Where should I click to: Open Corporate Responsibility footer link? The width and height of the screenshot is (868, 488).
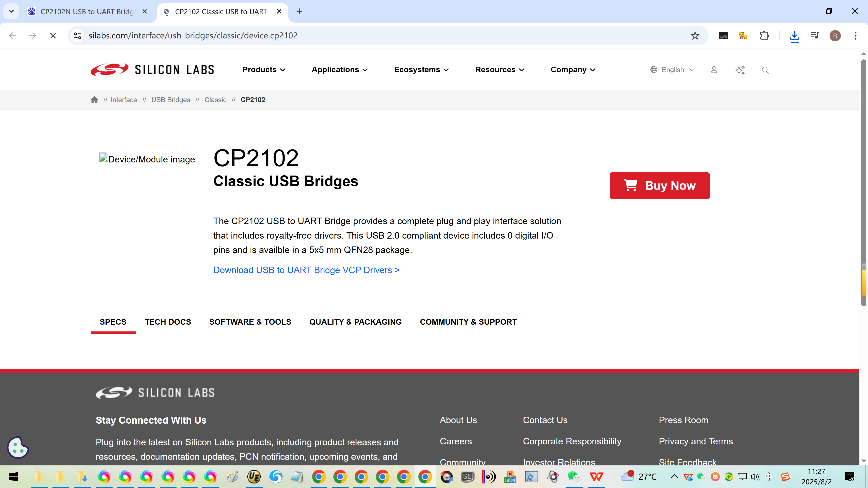(x=572, y=441)
